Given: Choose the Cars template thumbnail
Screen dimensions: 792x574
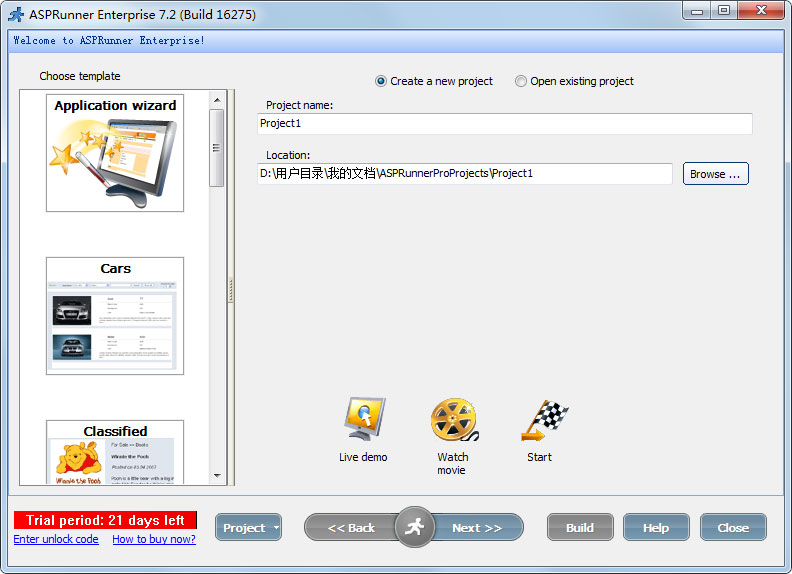Looking at the screenshot, I should point(115,316).
